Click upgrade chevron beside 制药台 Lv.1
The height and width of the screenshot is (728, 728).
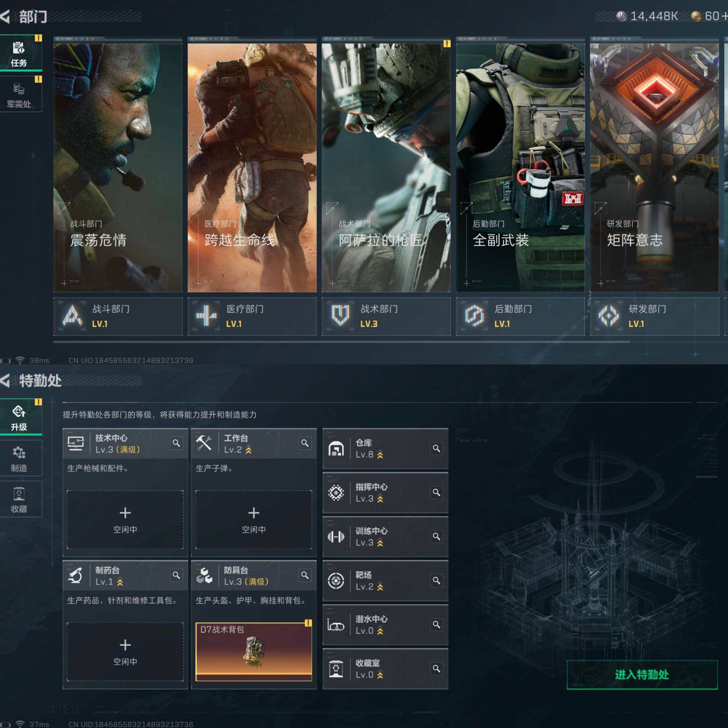pos(120,582)
